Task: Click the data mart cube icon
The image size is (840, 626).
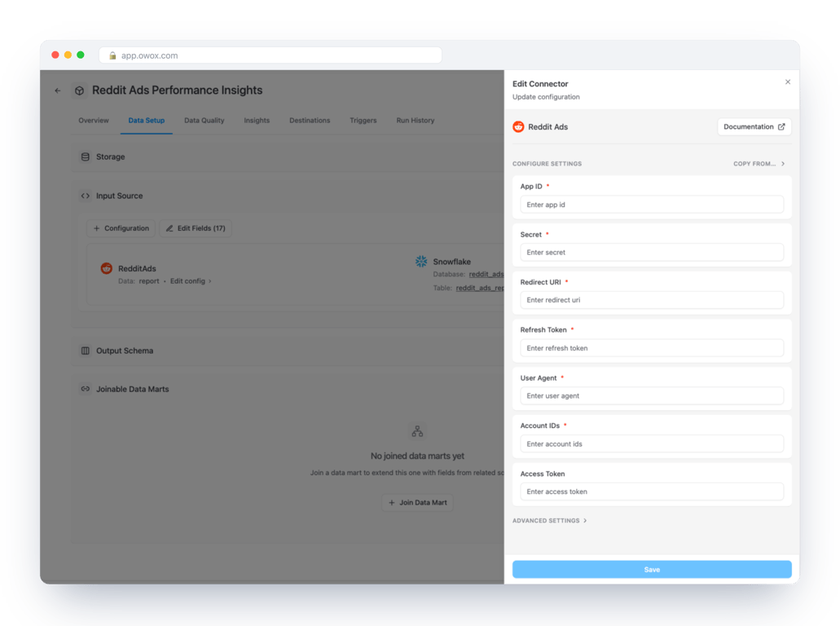Action: point(79,90)
